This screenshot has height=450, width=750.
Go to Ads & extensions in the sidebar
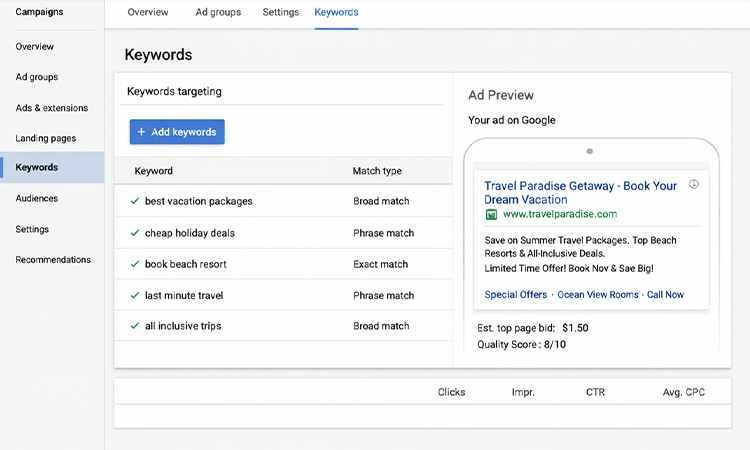[52, 108]
